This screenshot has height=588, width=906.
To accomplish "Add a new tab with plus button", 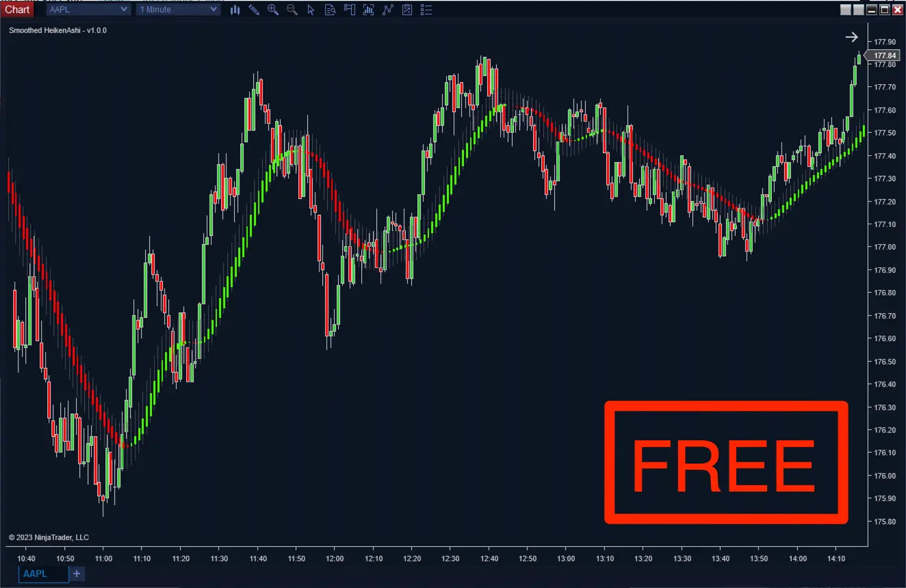I will [x=77, y=574].
